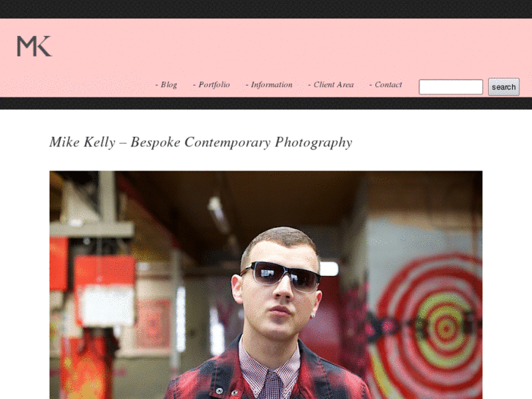Visit the Client Area section

click(331, 84)
